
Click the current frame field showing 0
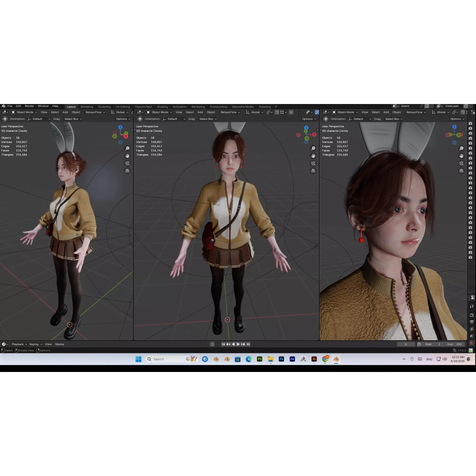(x=406, y=344)
